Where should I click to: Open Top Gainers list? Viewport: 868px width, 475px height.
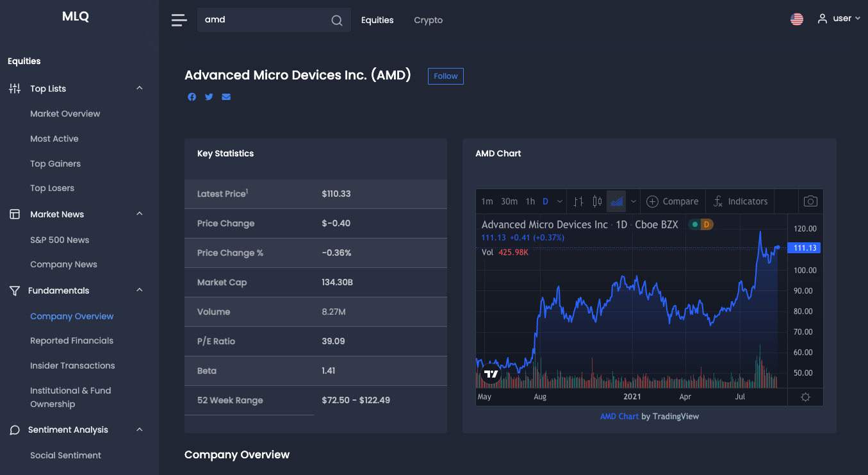(x=56, y=163)
